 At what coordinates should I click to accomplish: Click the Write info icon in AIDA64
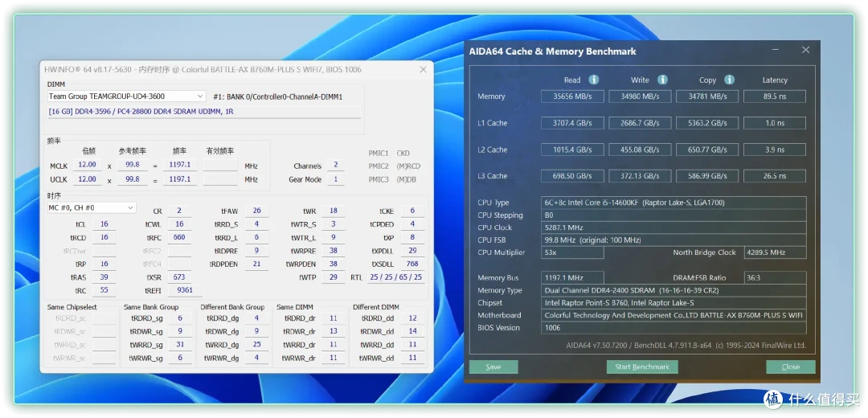coord(662,80)
